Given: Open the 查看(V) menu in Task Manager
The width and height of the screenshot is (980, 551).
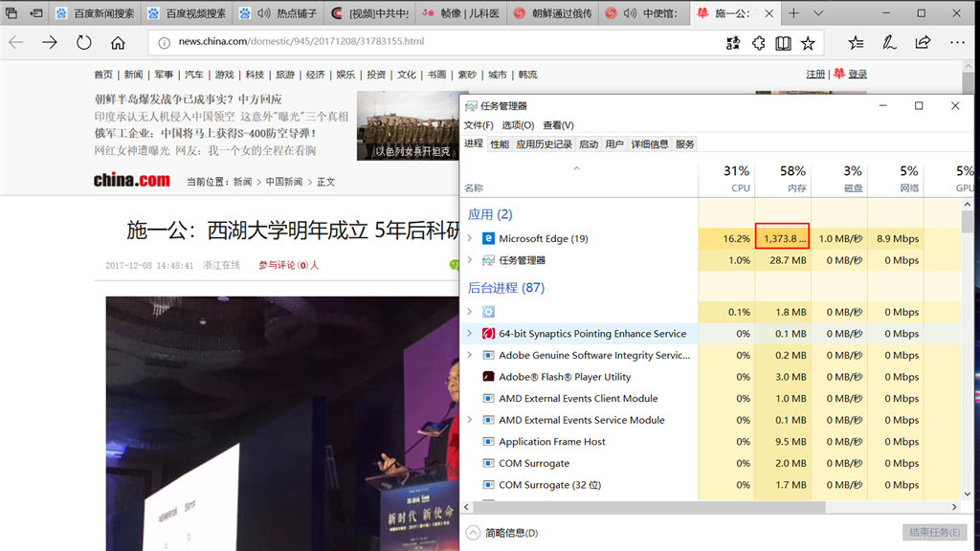Looking at the screenshot, I should (x=558, y=125).
